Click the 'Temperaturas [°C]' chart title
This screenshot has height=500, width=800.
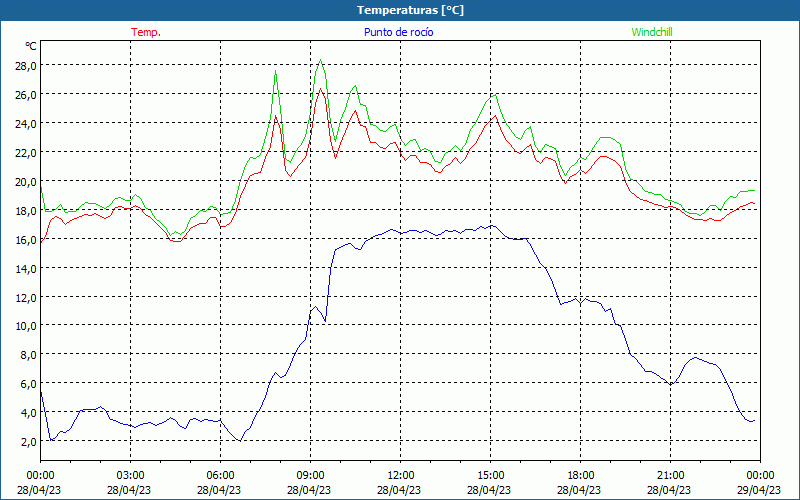tap(410, 10)
